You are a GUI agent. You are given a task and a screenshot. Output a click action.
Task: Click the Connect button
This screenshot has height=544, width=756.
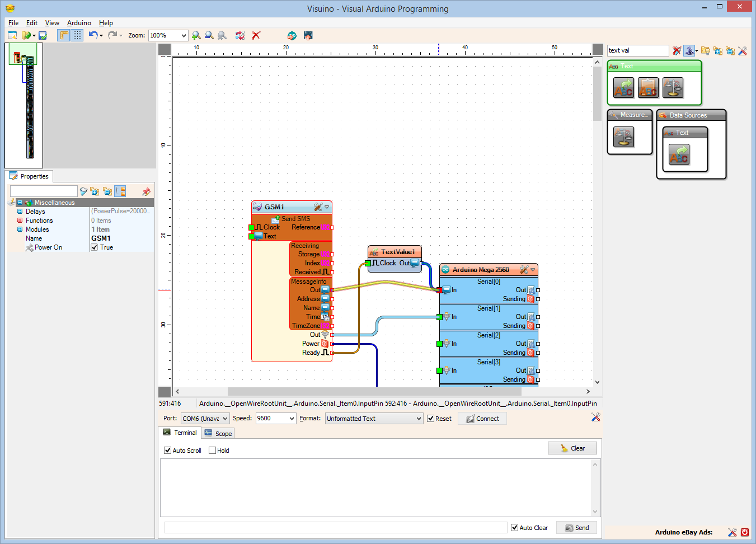(482, 419)
